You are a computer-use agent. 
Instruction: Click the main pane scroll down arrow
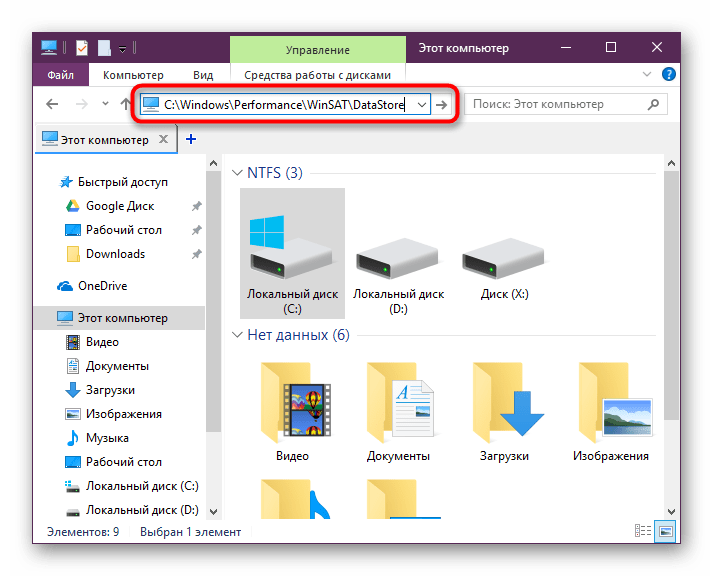[x=671, y=511]
